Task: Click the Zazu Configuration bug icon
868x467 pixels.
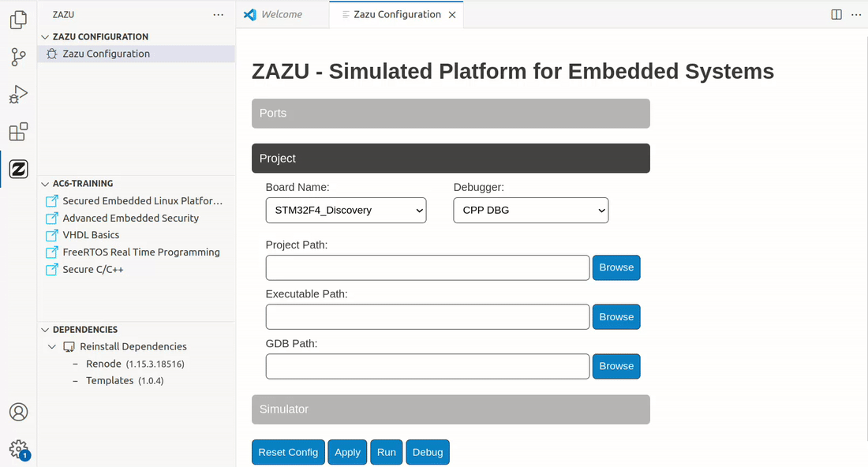Action: pos(51,54)
